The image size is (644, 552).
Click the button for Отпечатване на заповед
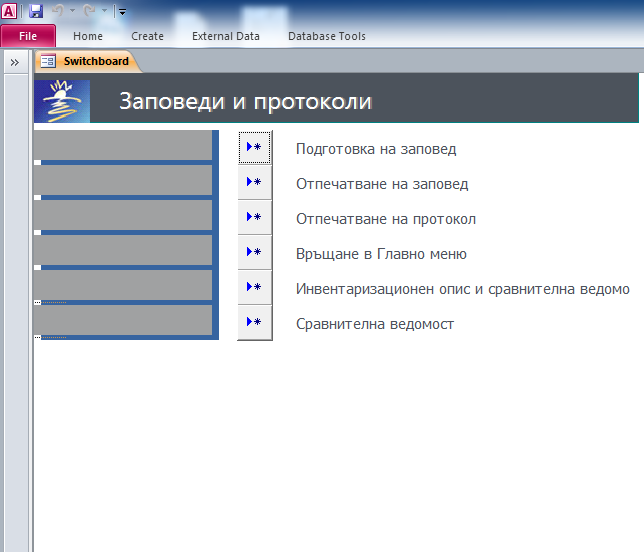[255, 182]
